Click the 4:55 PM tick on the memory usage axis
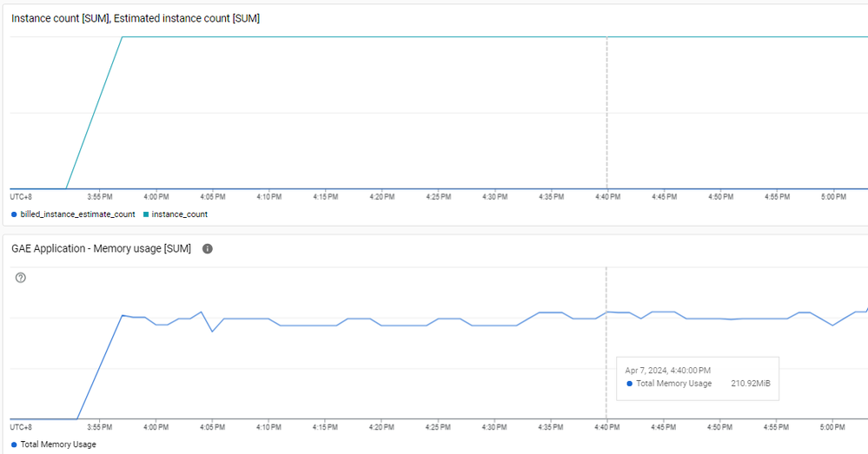 pos(776,427)
